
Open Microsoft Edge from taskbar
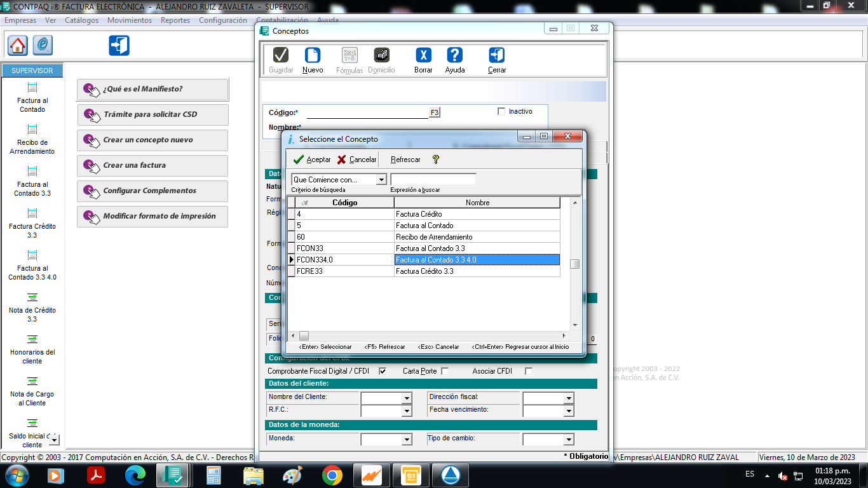click(135, 475)
